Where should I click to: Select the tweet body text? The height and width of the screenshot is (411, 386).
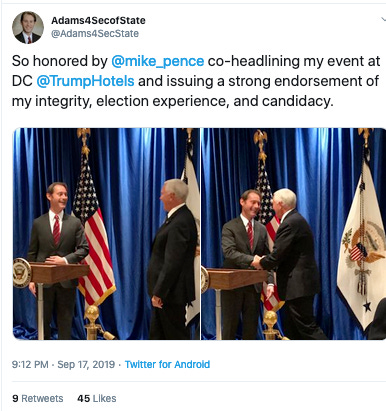pos(196,81)
